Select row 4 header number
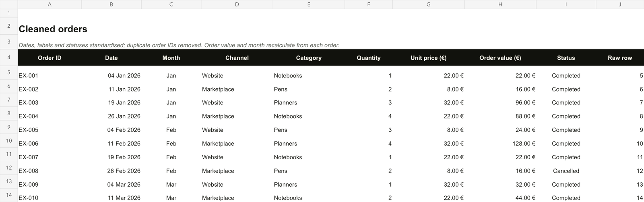This screenshot has height=202, width=644. [x=9, y=57]
